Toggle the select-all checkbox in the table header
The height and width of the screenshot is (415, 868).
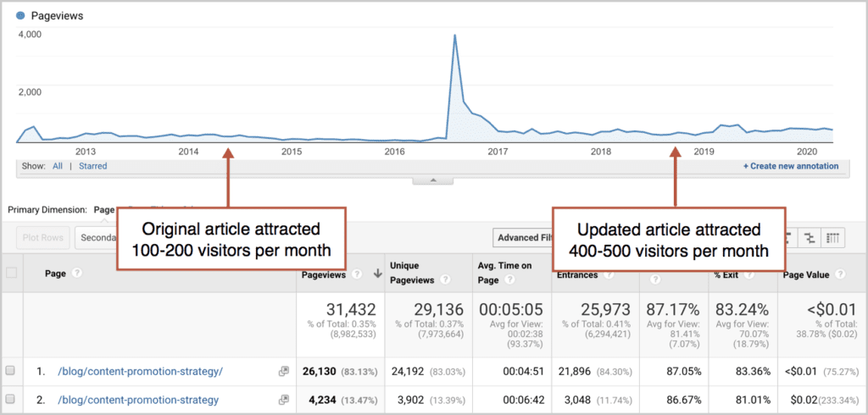(10, 273)
